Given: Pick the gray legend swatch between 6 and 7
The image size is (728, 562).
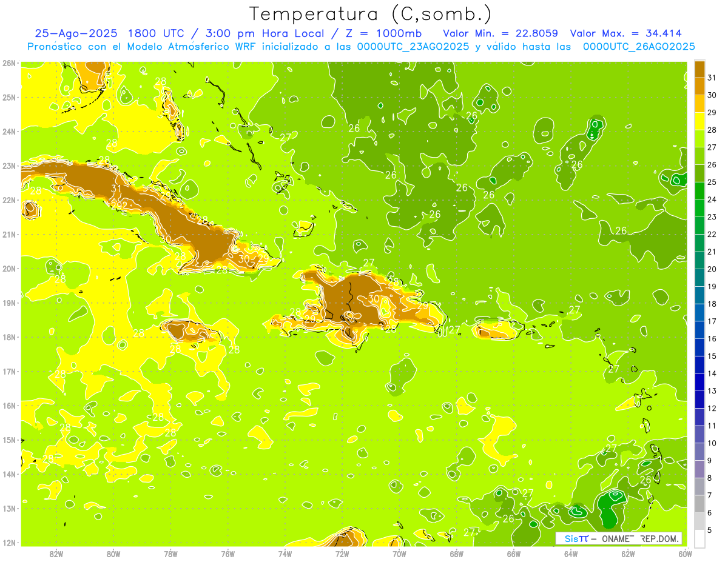Looking at the screenshot, I should click(699, 504).
